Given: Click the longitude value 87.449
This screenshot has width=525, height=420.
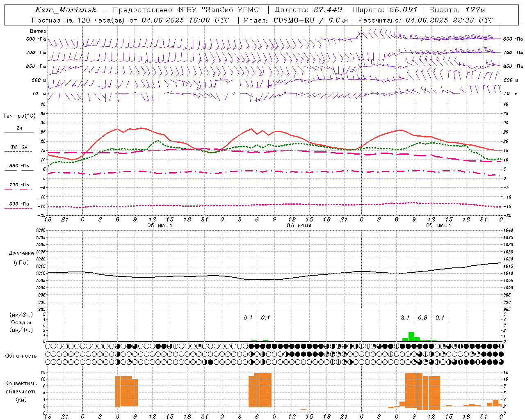Looking at the screenshot, I should point(327,10).
